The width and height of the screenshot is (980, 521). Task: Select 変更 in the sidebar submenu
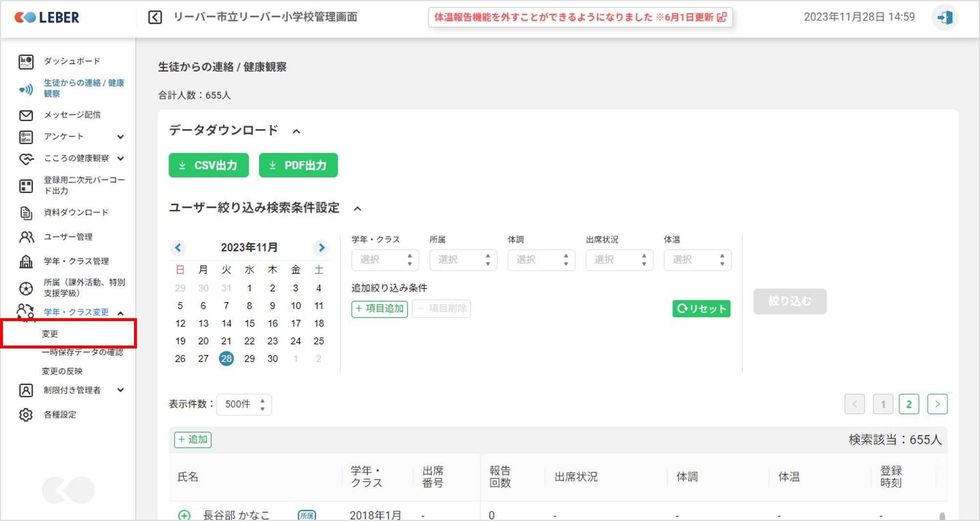coord(50,334)
